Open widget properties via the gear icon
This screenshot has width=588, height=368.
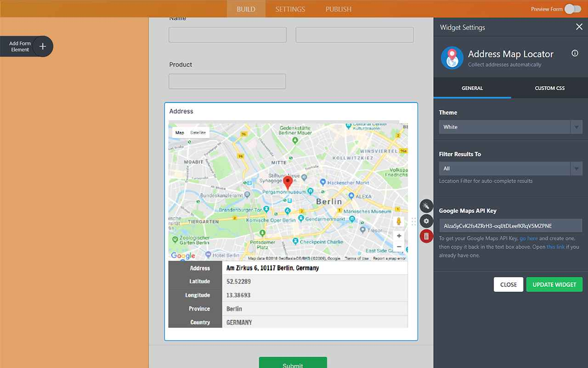[426, 221]
